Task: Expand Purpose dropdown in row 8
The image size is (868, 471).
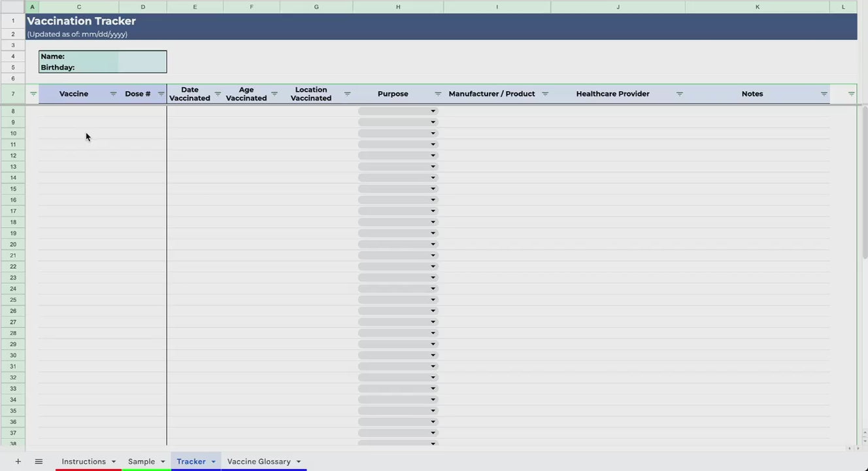Action: 433,111
